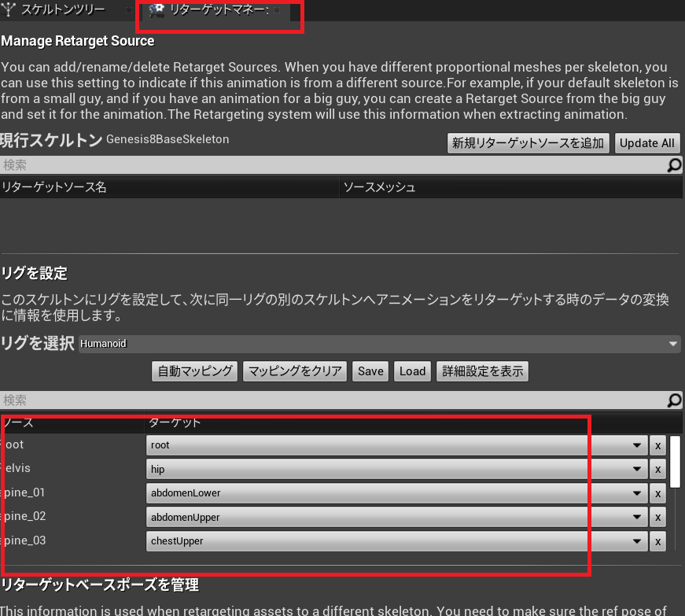Close the スケルトンツリー tab
Viewport: 685px width, 616px height.
[x=129, y=10]
